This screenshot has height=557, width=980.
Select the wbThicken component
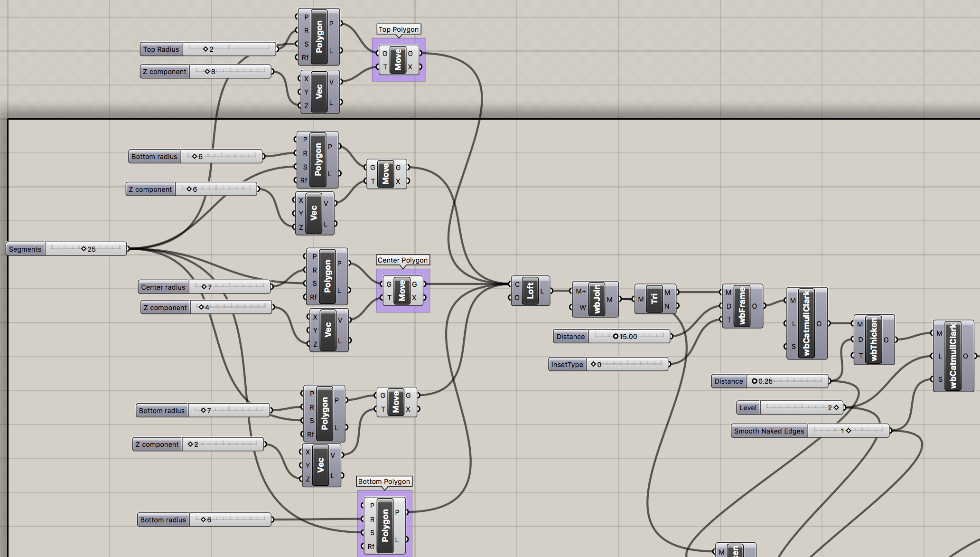pyautogui.click(x=874, y=339)
